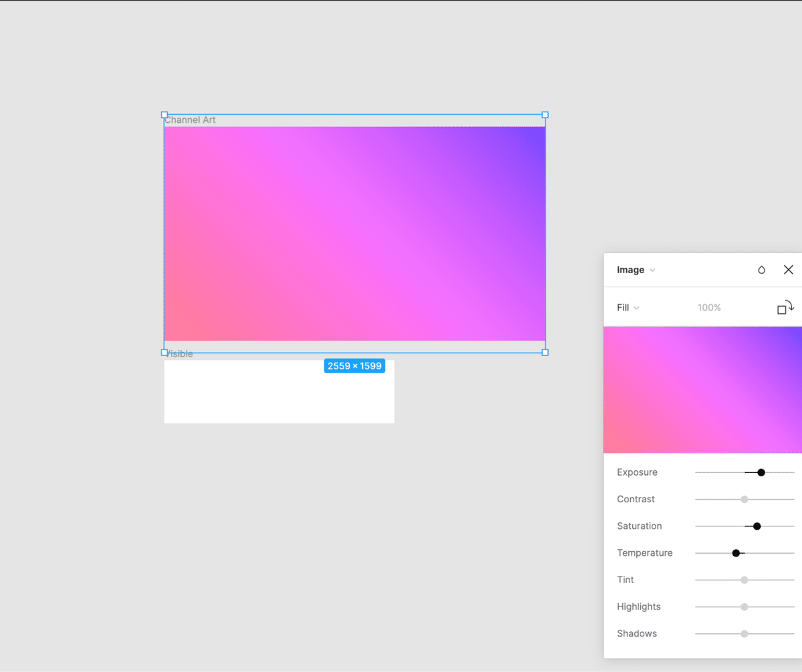Image resolution: width=802 pixels, height=672 pixels.
Task: Click the 2559 × 1599 dimension badge
Action: (x=354, y=366)
